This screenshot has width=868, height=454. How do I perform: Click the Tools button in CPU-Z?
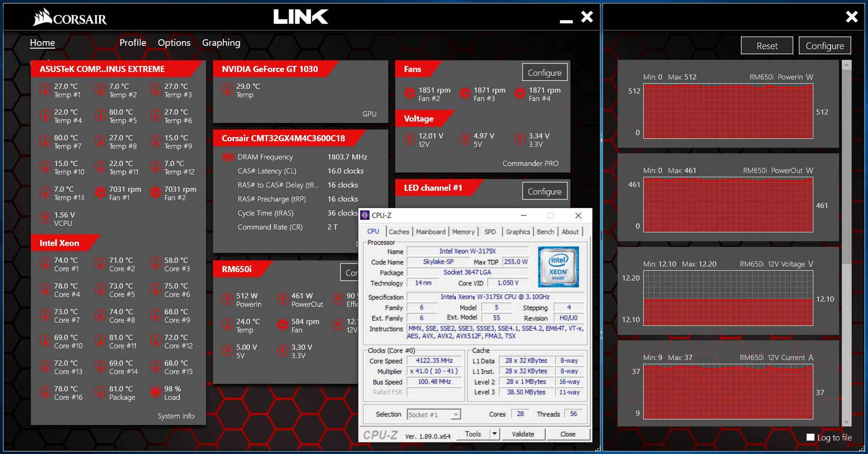pos(473,434)
